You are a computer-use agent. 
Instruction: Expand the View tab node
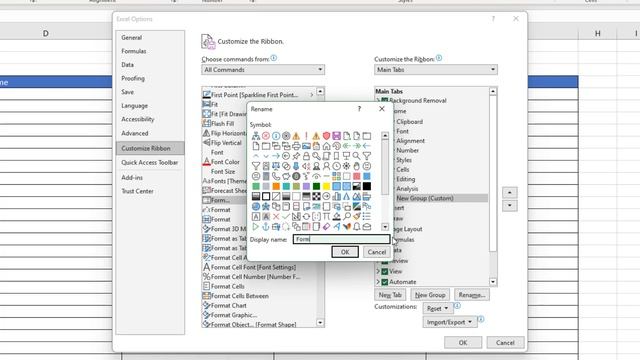point(378,271)
